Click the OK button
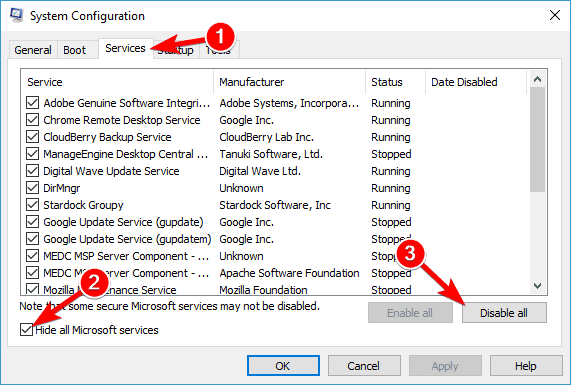 (283, 366)
